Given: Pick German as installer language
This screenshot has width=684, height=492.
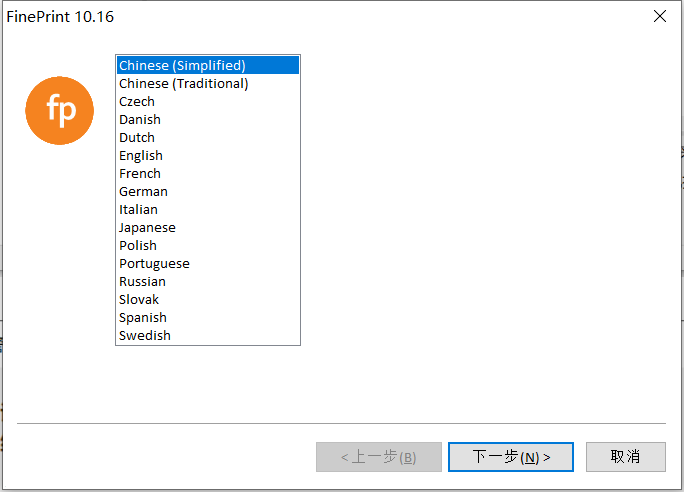Looking at the screenshot, I should tap(208, 191).
